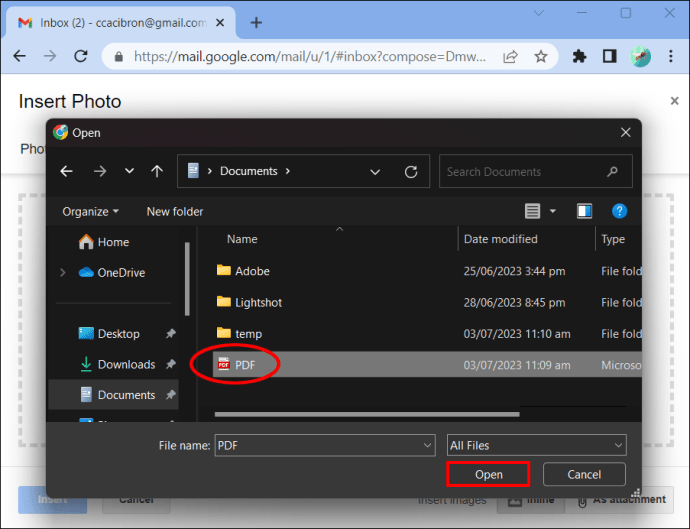This screenshot has height=529, width=690.
Task: Open the File name dropdown arrow
Action: [427, 445]
